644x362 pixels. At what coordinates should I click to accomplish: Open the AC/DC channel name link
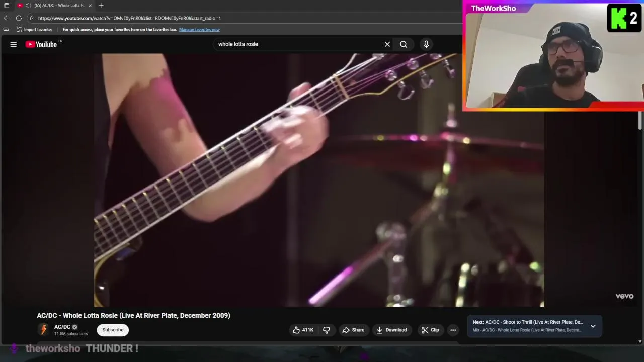click(62, 327)
